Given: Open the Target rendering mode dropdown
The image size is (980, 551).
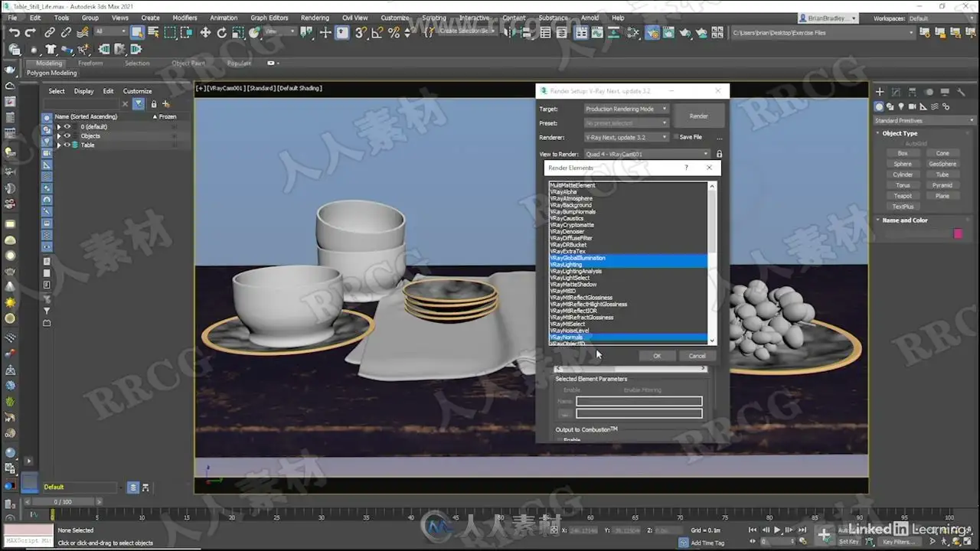Looking at the screenshot, I should point(626,109).
